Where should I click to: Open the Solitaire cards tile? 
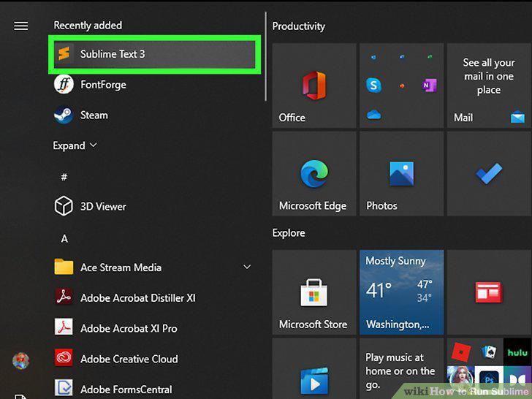489,351
